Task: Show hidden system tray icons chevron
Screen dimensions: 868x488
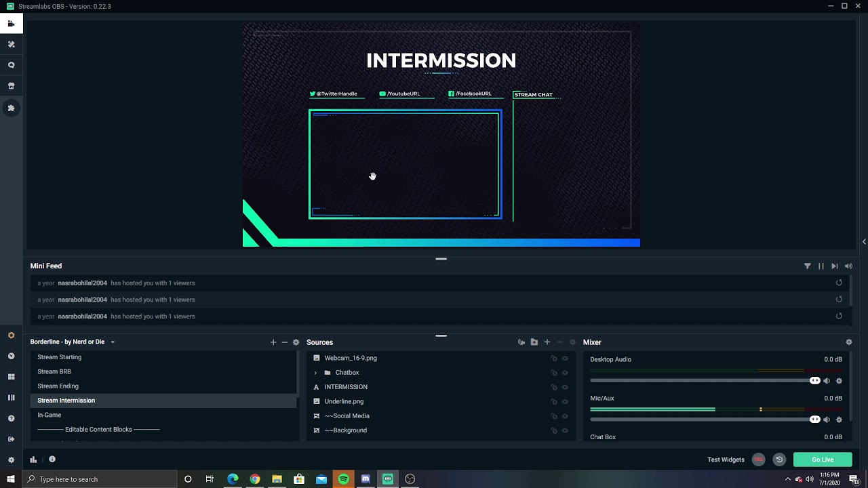Action: click(x=788, y=479)
